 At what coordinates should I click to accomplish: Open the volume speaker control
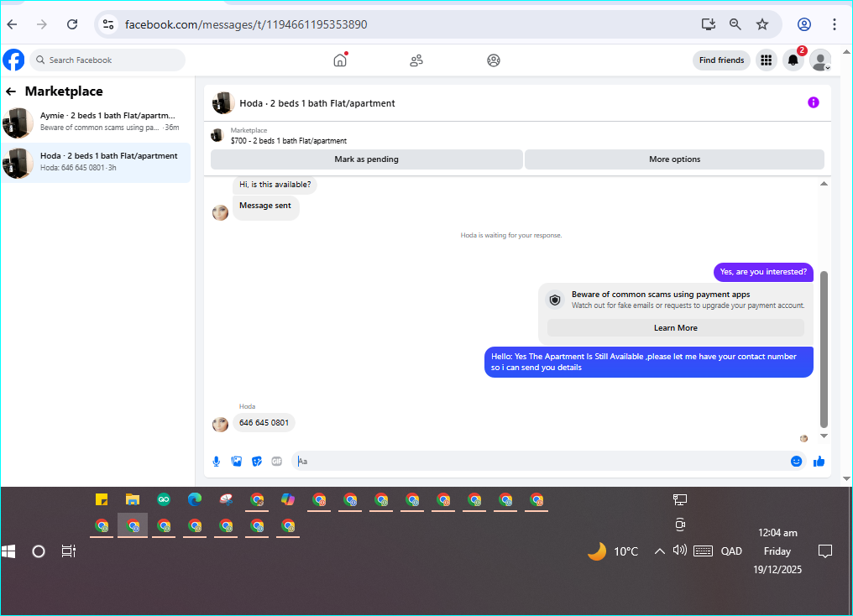pyautogui.click(x=679, y=551)
